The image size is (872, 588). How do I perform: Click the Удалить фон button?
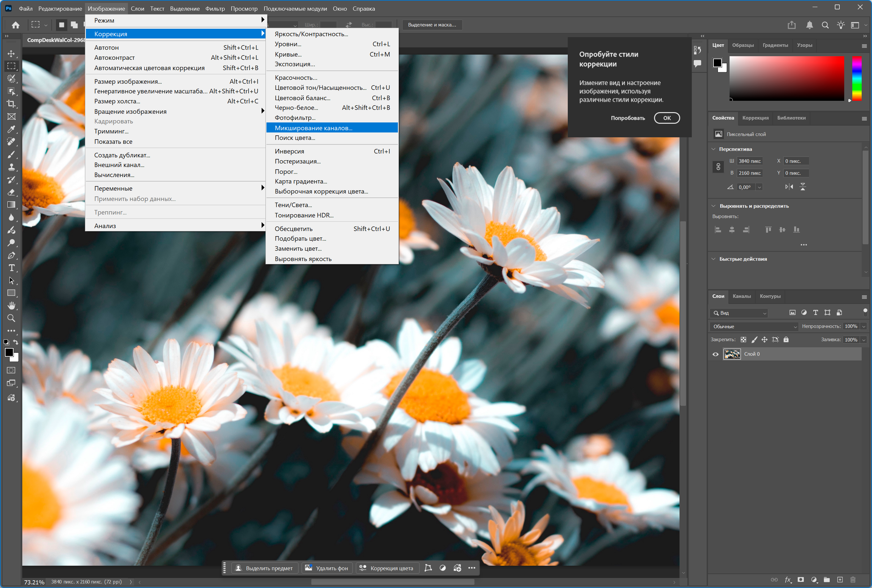click(327, 568)
